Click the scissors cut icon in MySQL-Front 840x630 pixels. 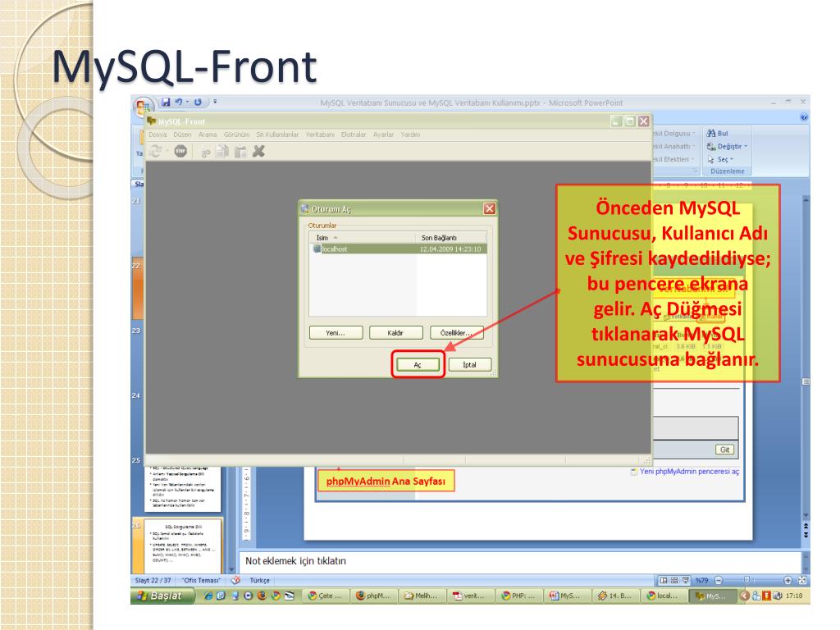click(x=205, y=152)
